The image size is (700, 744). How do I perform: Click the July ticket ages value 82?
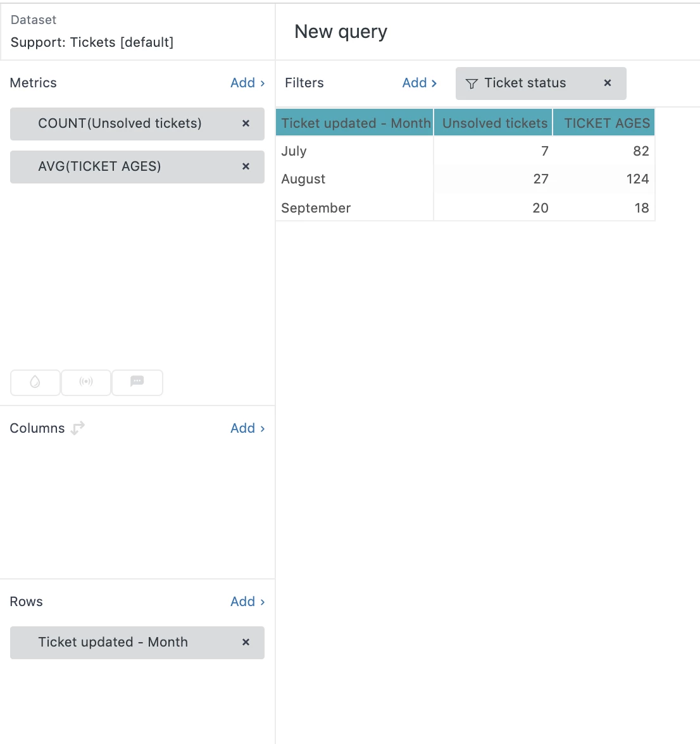641,151
